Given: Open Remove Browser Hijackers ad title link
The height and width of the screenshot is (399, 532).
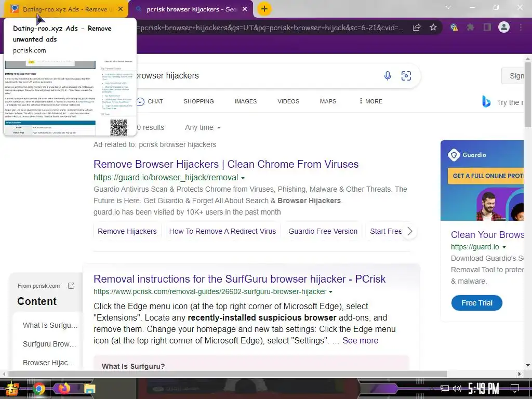Looking at the screenshot, I should 226,164.
